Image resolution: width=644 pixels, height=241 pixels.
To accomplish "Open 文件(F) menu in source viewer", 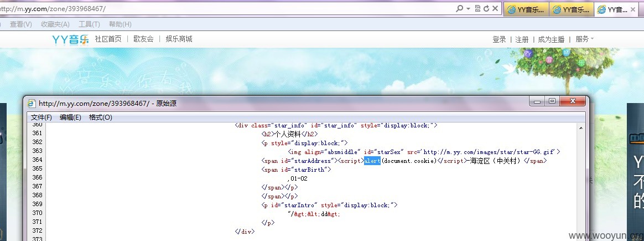I will click(x=41, y=117).
